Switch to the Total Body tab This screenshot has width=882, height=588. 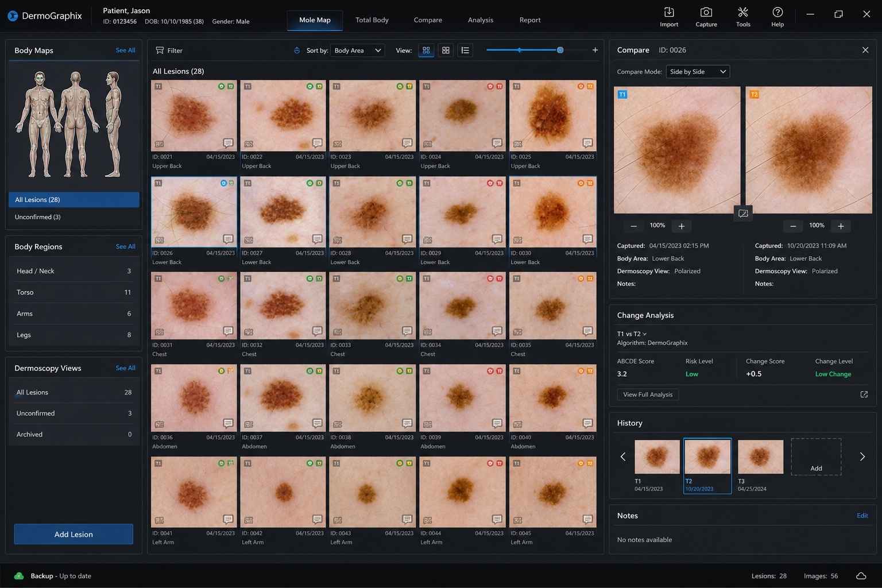(x=372, y=20)
